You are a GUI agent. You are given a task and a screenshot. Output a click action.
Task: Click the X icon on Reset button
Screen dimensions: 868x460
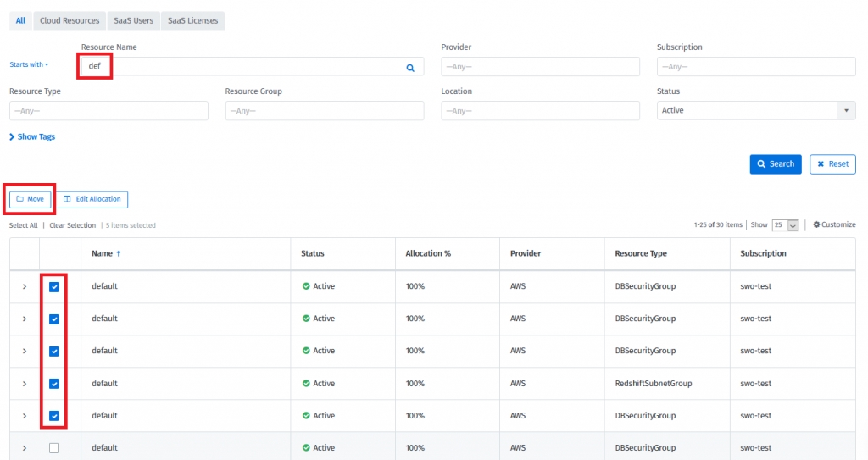pos(821,164)
